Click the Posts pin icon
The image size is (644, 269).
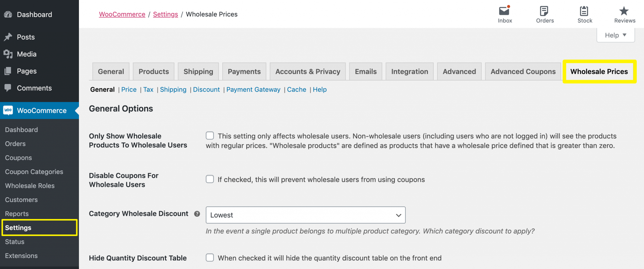point(8,37)
